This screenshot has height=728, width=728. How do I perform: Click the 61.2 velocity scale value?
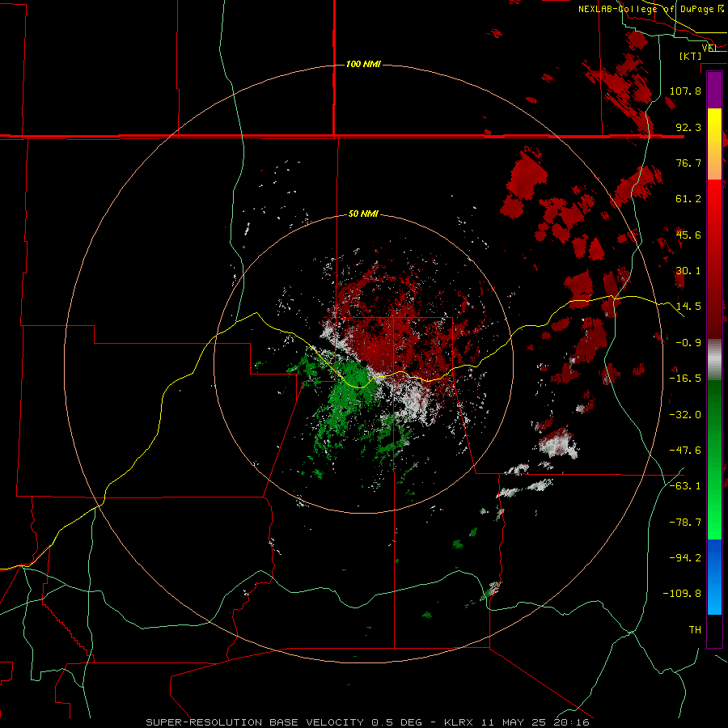(688, 199)
